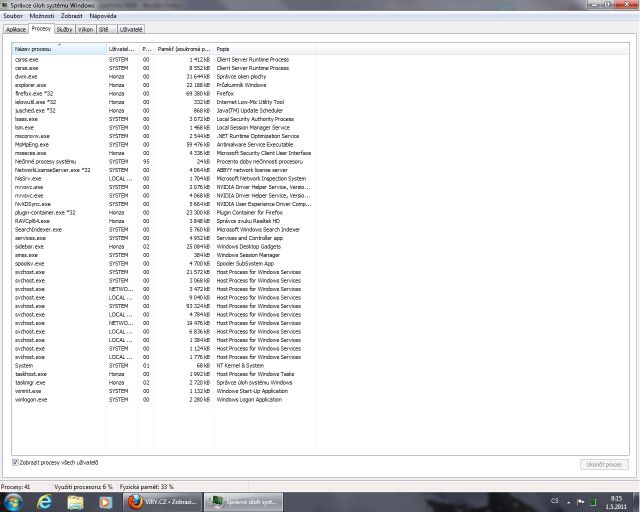Select the RAVCpl64.exe process row

point(163,221)
